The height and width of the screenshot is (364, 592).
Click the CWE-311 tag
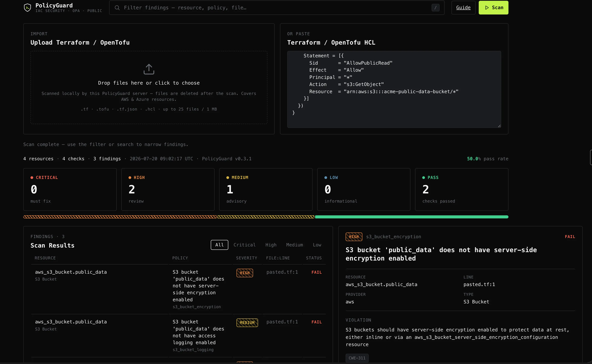tap(357, 358)
